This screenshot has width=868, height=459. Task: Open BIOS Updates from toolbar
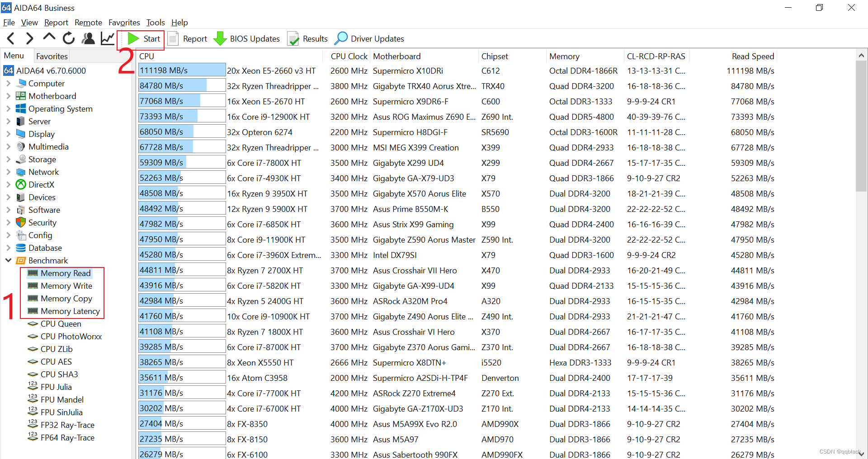pyautogui.click(x=247, y=39)
